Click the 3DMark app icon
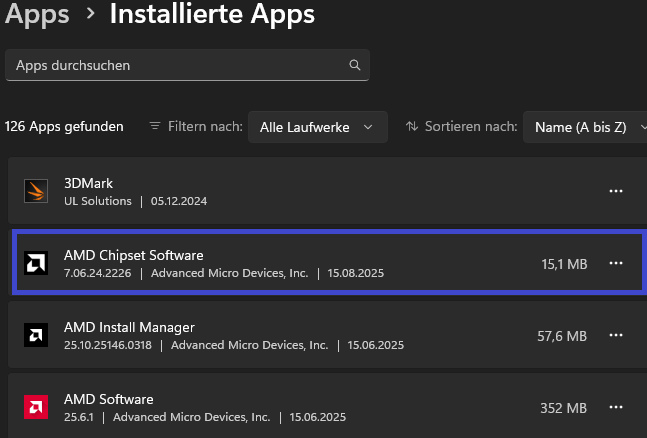 pos(36,191)
